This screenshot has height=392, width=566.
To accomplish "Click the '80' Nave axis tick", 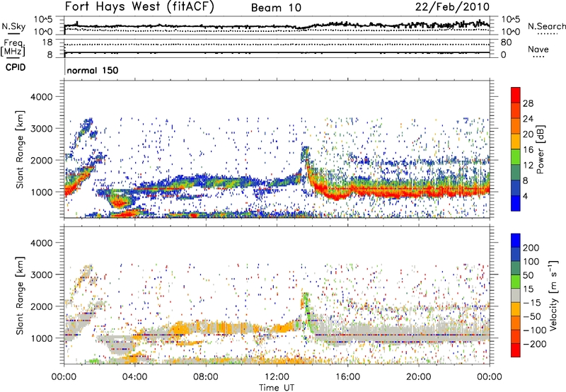I will 506,42.
